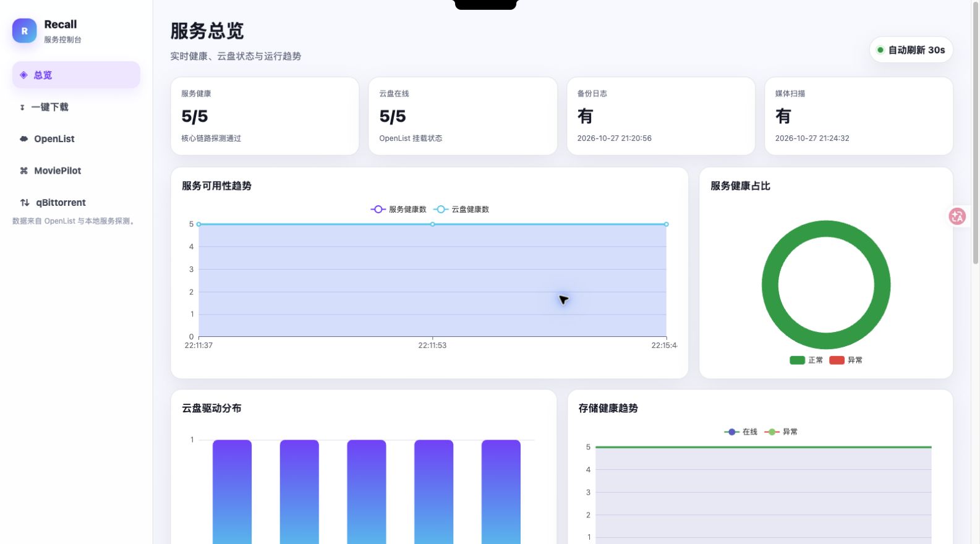Viewport: 980px width, 544px height.
Task: Hide 正常 in the 服务健康占比 legend
Action: [x=806, y=360]
